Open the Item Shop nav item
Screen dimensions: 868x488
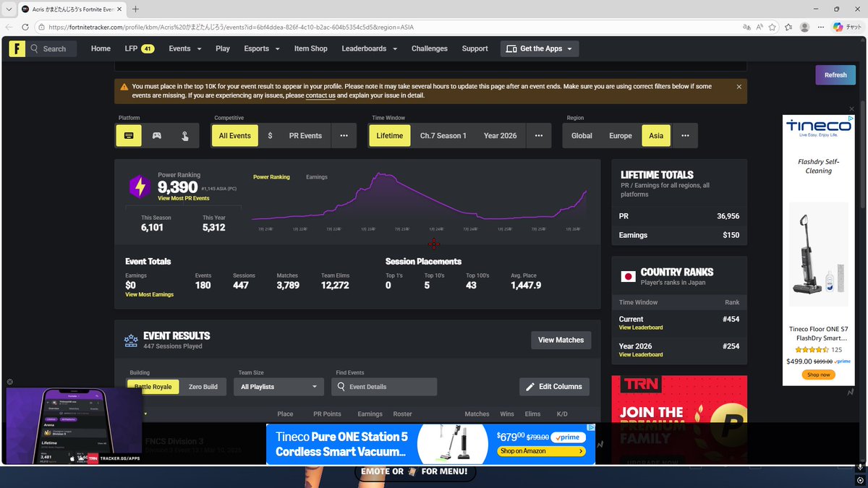(311, 48)
